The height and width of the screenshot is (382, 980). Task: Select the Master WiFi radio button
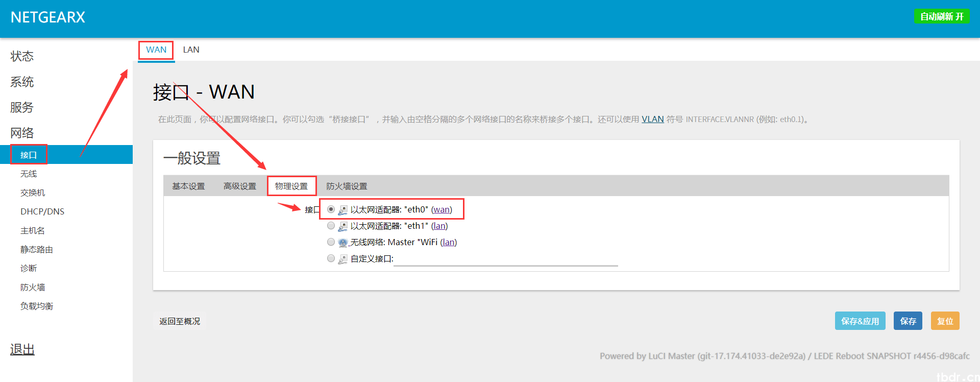pos(331,242)
